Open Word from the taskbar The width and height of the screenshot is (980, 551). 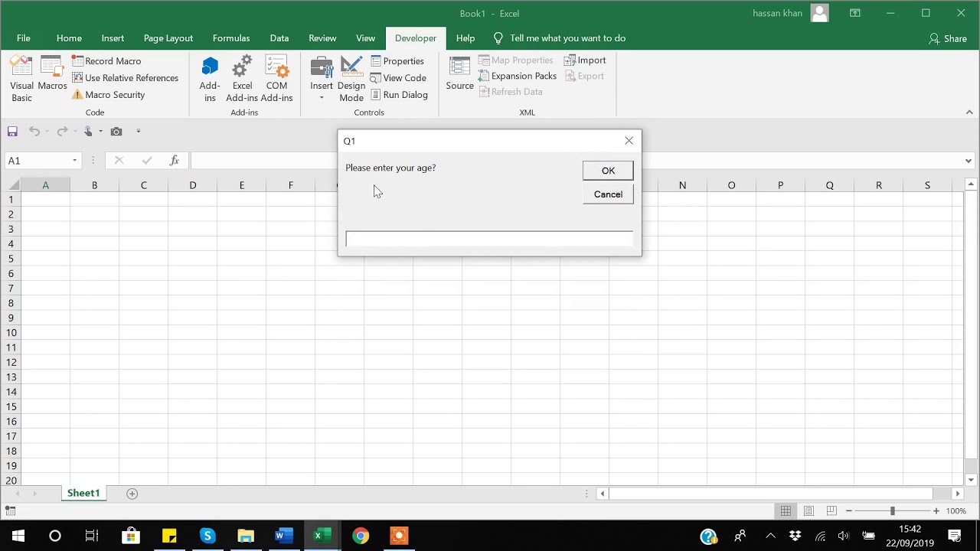click(283, 536)
